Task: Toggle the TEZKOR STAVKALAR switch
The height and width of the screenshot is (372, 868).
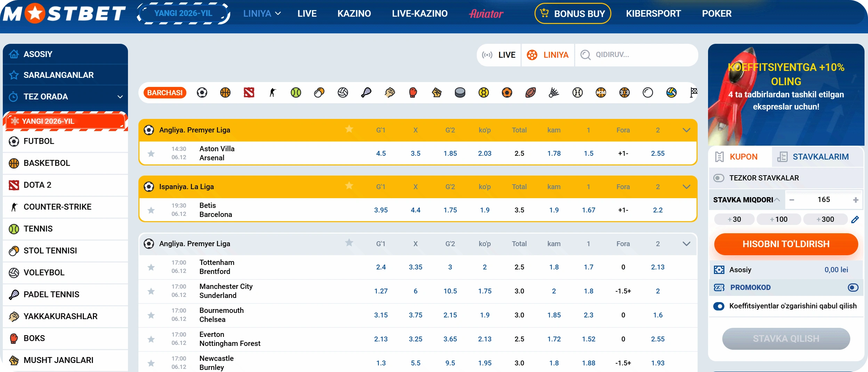Action: coord(719,178)
